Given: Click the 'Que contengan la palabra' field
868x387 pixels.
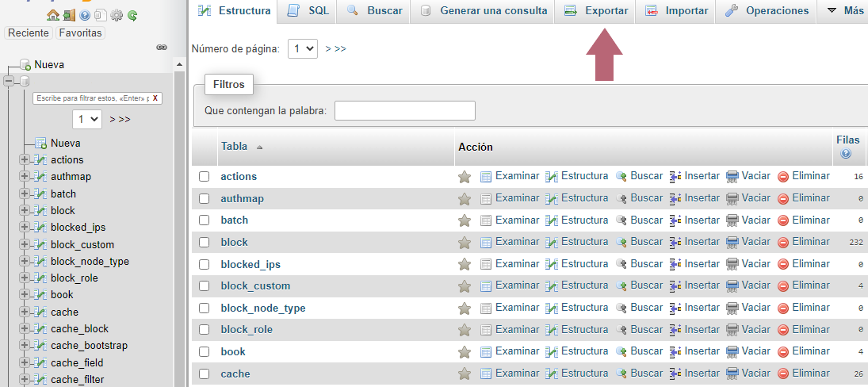Looking at the screenshot, I should click(404, 110).
